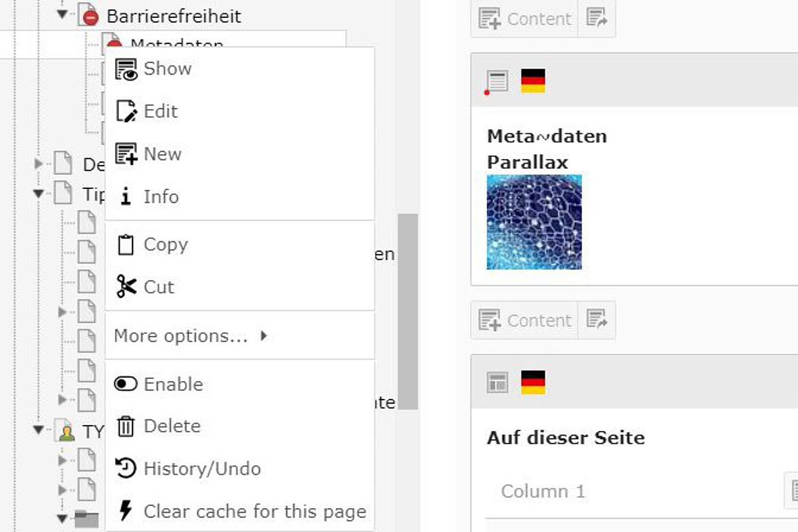
Task: Choose Clear cache for this page
Action: point(240,511)
